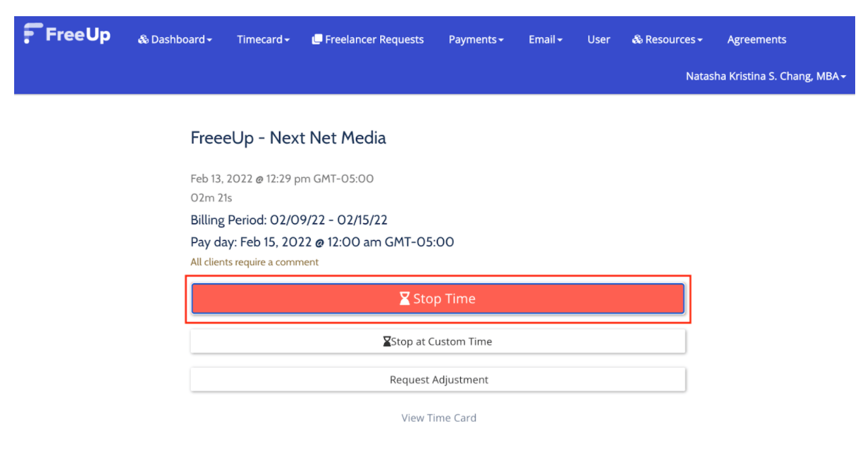Click the Dashboard navigation icon in the navbar
Image resolution: width=868 pixels, height=452 pixels.
tap(143, 39)
